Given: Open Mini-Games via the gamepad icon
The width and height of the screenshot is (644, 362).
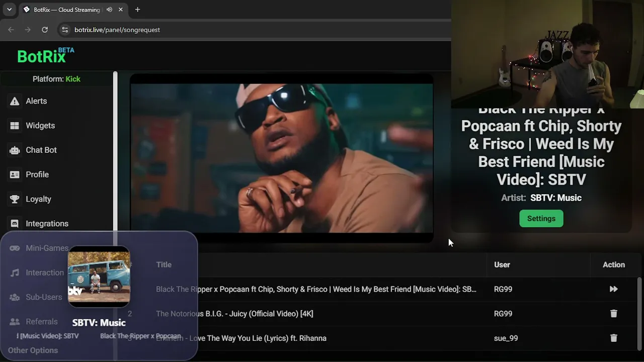Looking at the screenshot, I should tap(15, 248).
